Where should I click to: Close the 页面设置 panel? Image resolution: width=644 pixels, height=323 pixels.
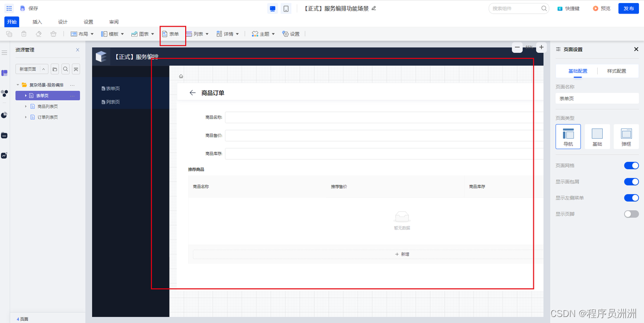(636, 49)
